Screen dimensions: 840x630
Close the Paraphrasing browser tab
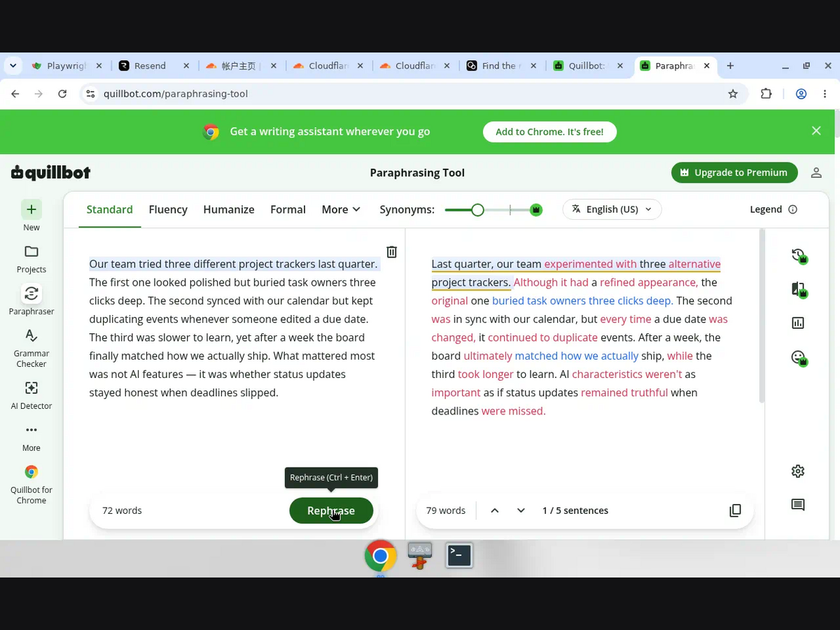(706, 66)
